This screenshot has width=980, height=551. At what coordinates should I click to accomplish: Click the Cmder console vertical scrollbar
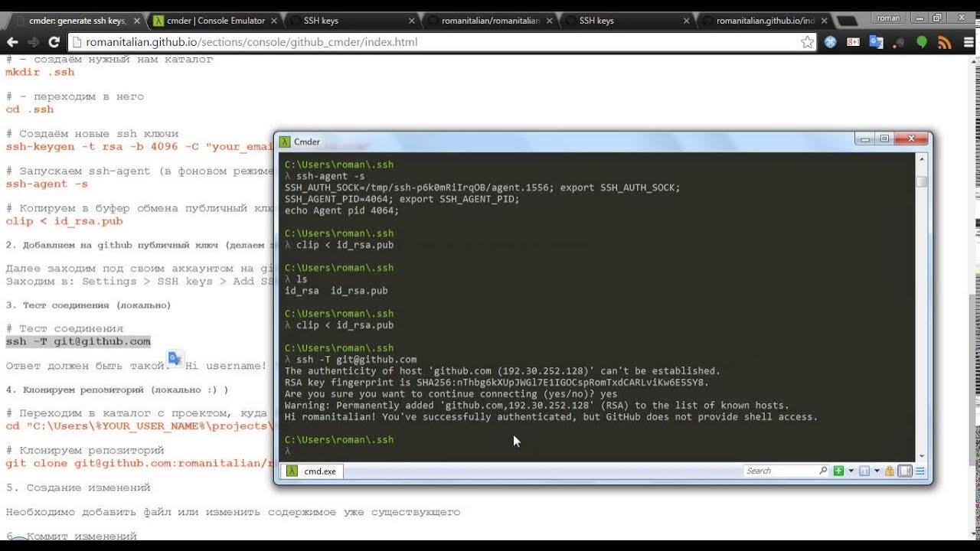pyautogui.click(x=922, y=306)
